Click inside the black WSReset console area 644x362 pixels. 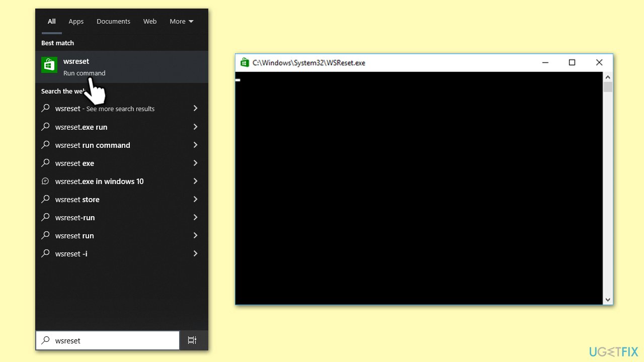tap(419, 188)
